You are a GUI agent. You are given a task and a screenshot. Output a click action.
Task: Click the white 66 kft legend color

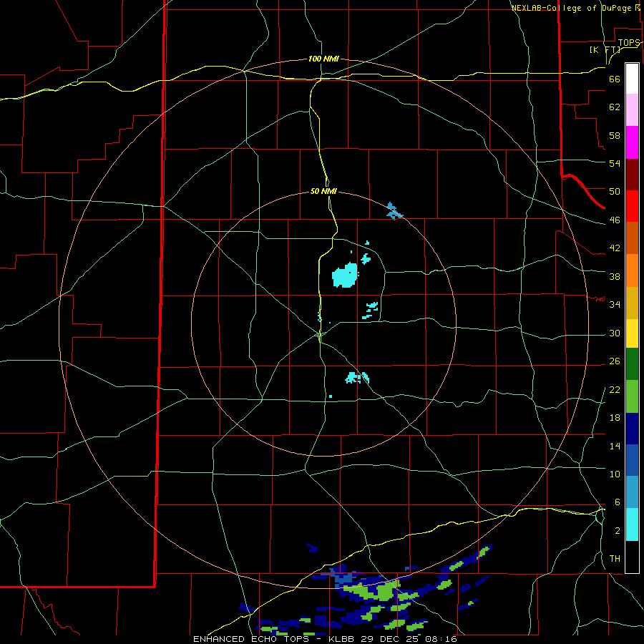coord(632,79)
